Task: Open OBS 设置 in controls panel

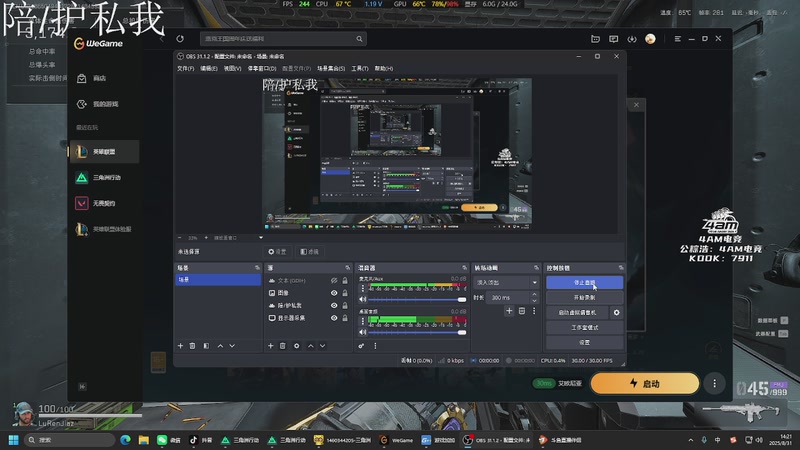Action: coord(584,342)
